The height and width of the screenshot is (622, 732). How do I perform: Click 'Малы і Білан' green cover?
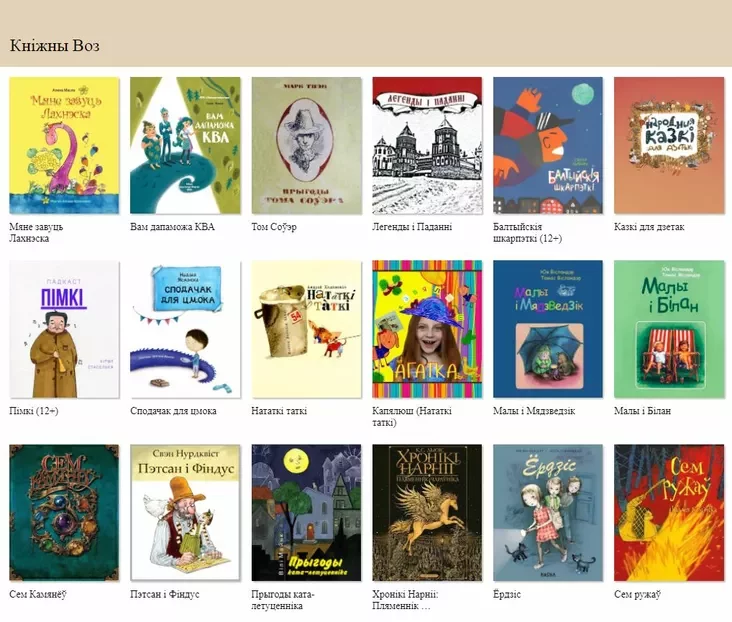669,329
